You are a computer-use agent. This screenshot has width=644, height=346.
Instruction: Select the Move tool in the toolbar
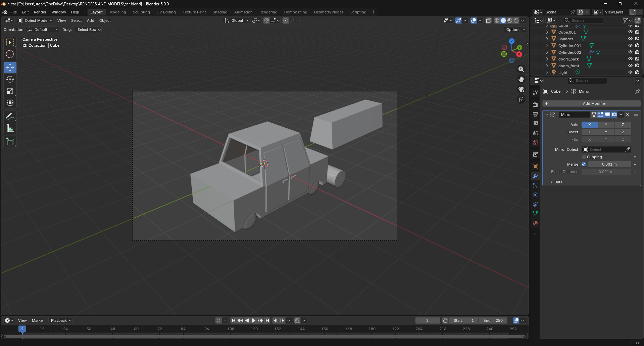click(x=10, y=68)
